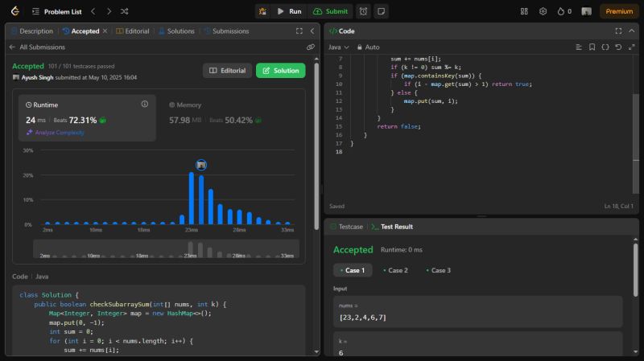Run the code

(x=290, y=11)
